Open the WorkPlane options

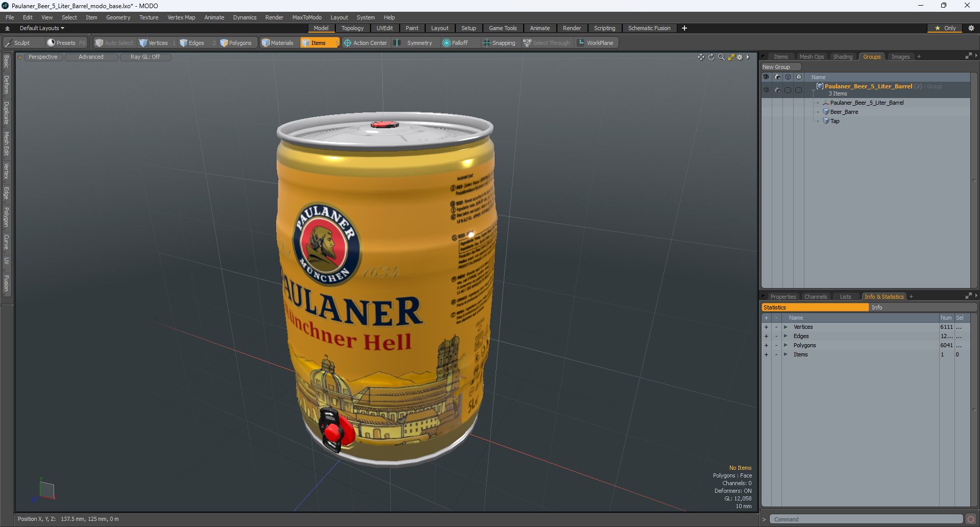click(x=596, y=43)
